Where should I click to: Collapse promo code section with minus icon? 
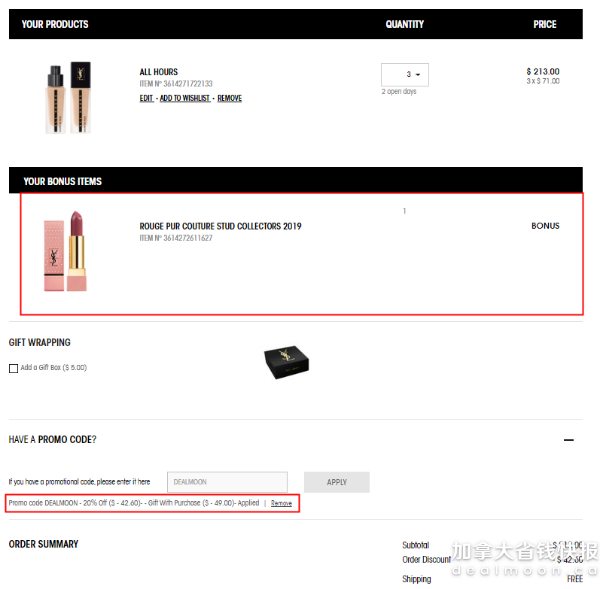click(569, 440)
